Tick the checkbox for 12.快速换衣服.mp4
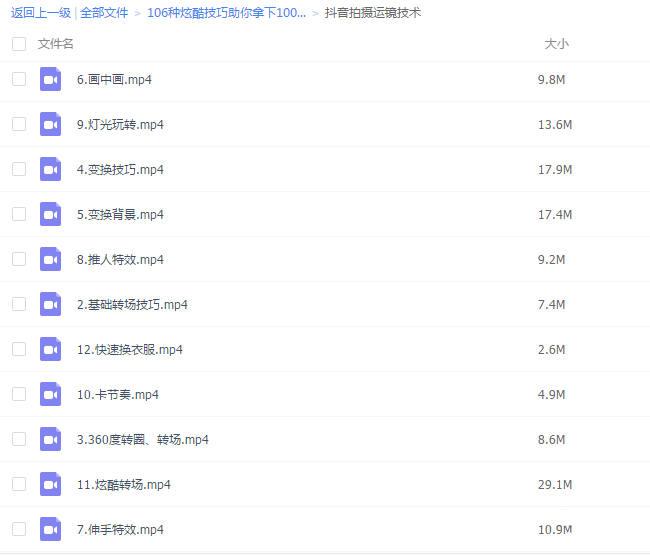This screenshot has width=650, height=555. pos(19,349)
